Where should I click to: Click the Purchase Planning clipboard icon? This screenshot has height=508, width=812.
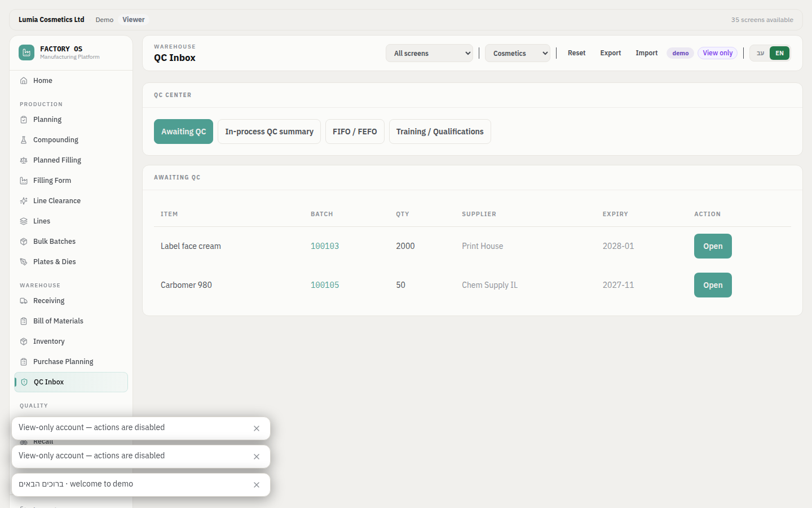coord(24,362)
